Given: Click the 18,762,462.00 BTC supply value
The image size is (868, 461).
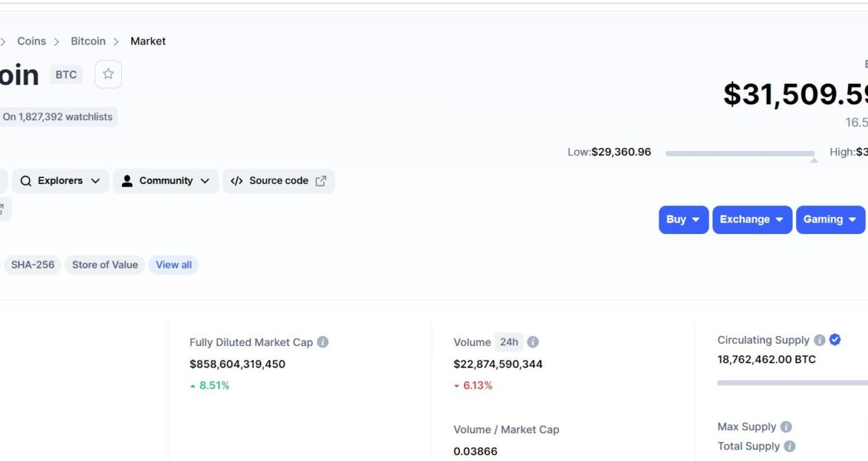Looking at the screenshot, I should coord(766,359).
